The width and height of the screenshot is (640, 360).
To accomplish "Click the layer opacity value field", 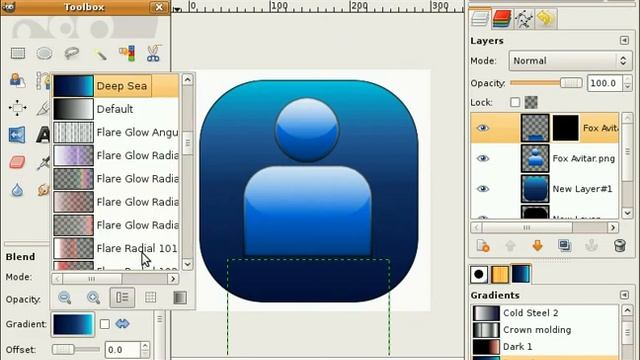I will pyautogui.click(x=605, y=83).
